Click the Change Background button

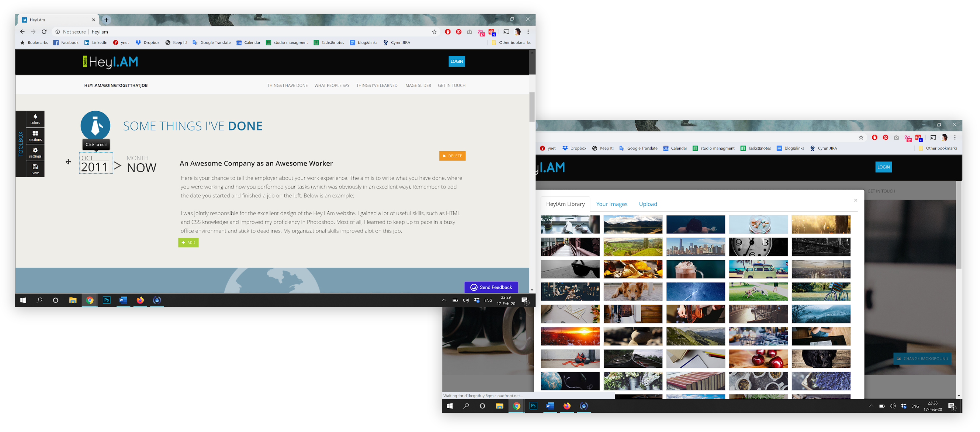pos(922,359)
